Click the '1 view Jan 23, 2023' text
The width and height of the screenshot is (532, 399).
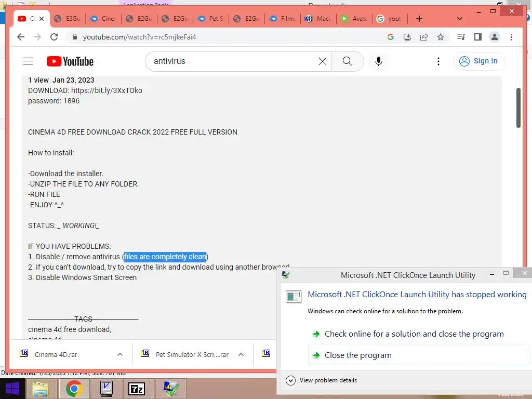point(61,80)
